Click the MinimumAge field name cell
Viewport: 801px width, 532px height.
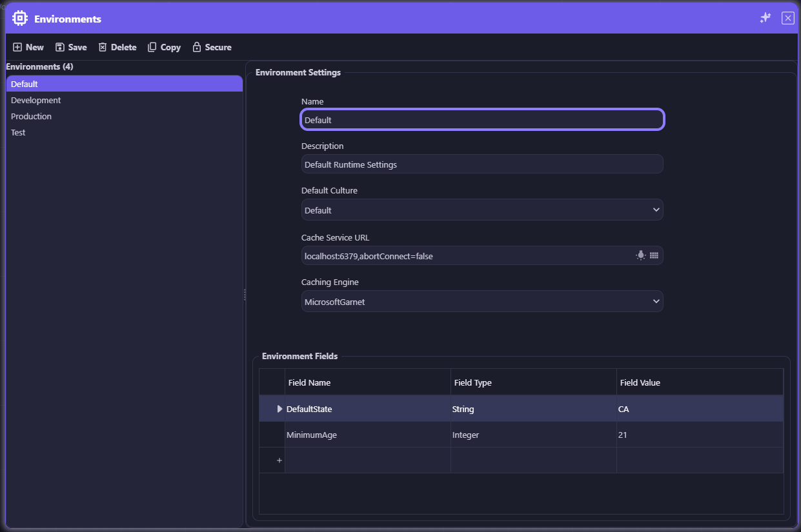pyautogui.click(x=368, y=435)
